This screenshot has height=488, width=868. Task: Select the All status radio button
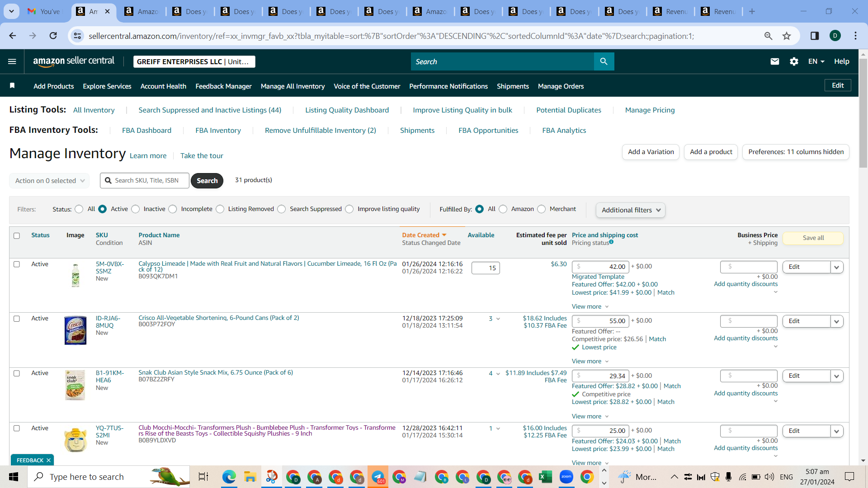[x=79, y=209]
